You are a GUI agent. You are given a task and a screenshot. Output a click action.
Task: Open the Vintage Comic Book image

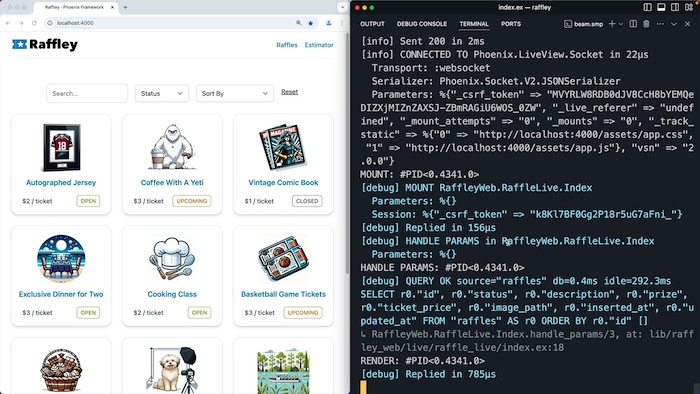283,147
